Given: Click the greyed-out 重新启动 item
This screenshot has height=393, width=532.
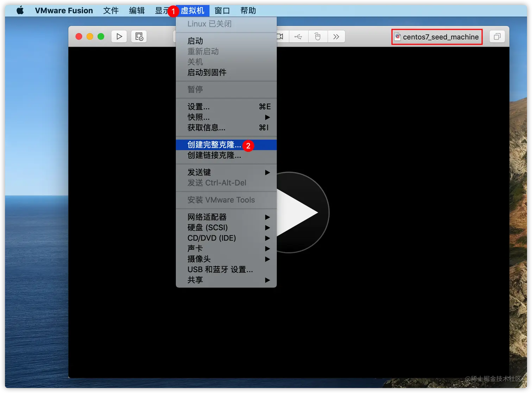Looking at the screenshot, I should point(226,51).
